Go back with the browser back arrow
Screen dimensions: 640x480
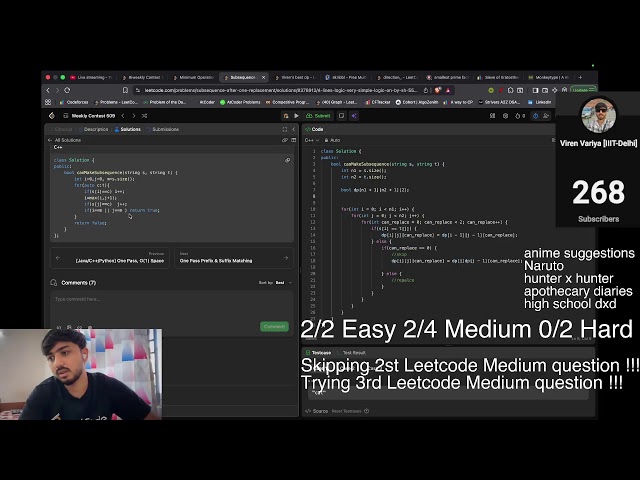pyautogui.click(x=48, y=90)
